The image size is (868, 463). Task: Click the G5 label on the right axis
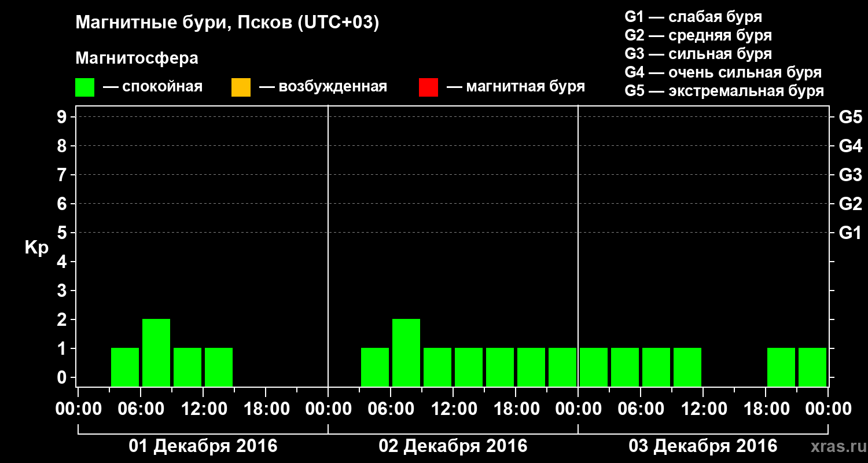(850, 117)
